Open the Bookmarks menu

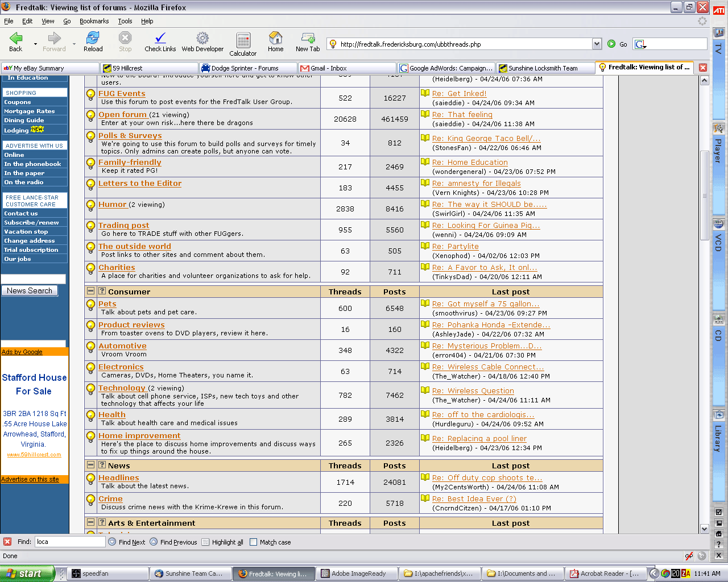[94, 21]
